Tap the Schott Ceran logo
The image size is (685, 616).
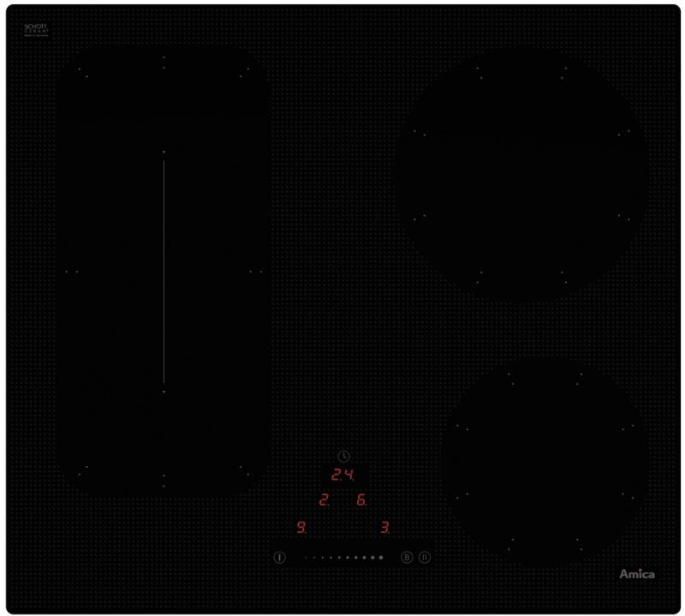point(36,29)
